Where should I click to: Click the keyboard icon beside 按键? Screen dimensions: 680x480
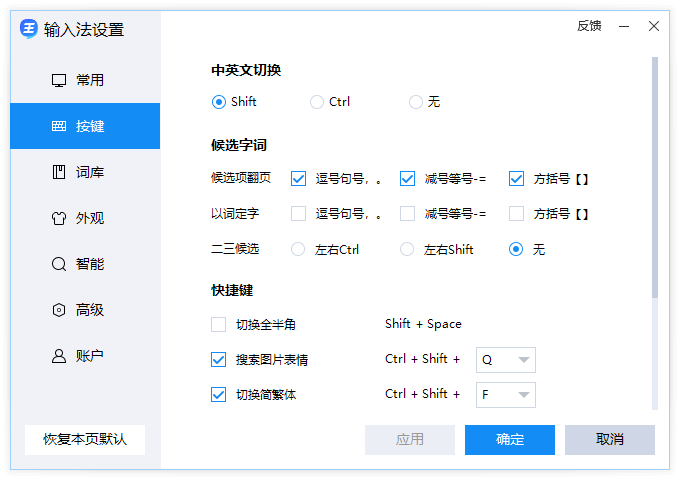tap(58, 126)
